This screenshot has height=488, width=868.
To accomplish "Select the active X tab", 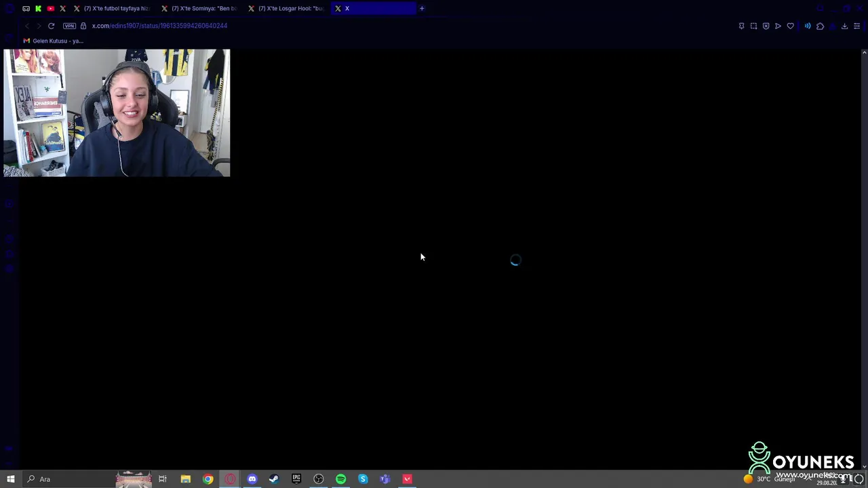I will pos(374,9).
